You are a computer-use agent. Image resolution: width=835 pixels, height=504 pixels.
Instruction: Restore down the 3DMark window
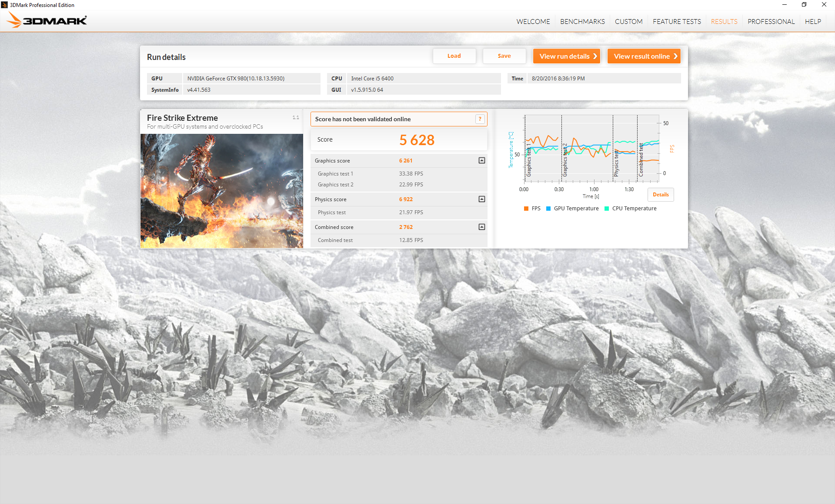coord(804,5)
